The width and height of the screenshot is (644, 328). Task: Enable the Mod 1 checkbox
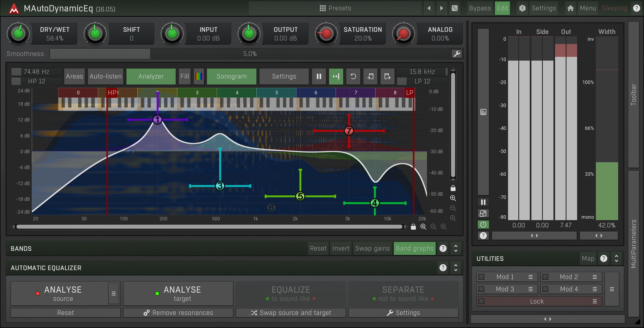(x=481, y=277)
